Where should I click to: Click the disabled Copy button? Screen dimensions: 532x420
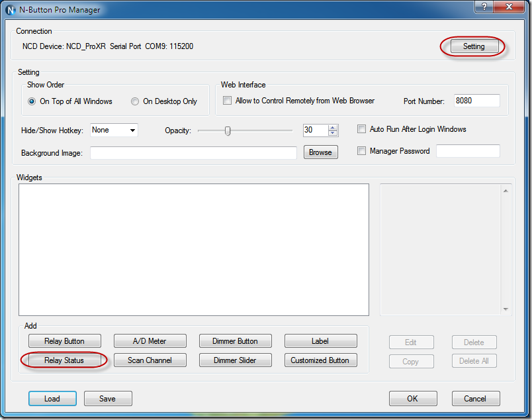pos(411,361)
